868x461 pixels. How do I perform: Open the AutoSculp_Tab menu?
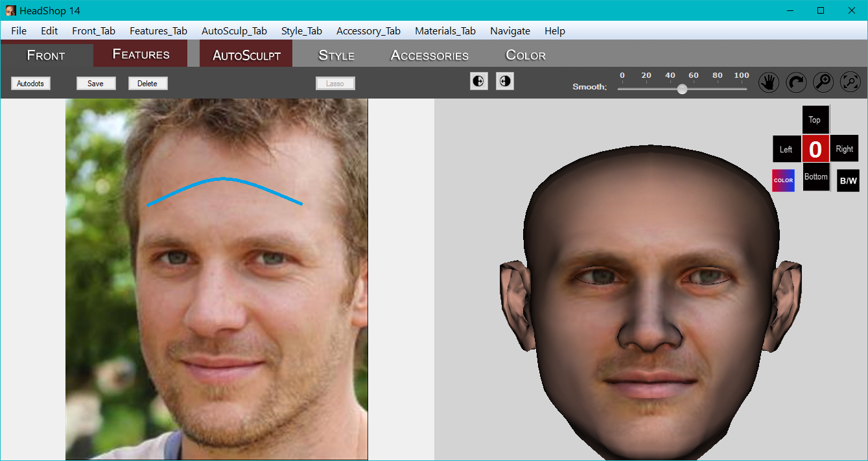tap(234, 30)
